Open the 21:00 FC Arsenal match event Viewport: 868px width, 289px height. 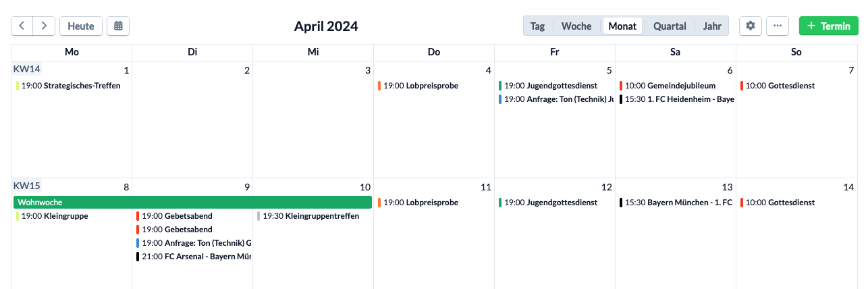pos(192,257)
